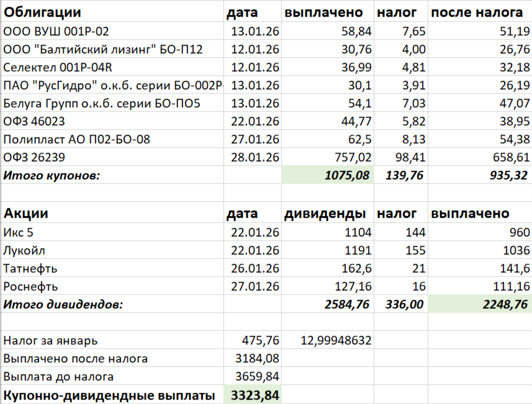Select the ПАО "РусГидро" bond cell
The height and width of the screenshot is (404, 532).
point(112,85)
